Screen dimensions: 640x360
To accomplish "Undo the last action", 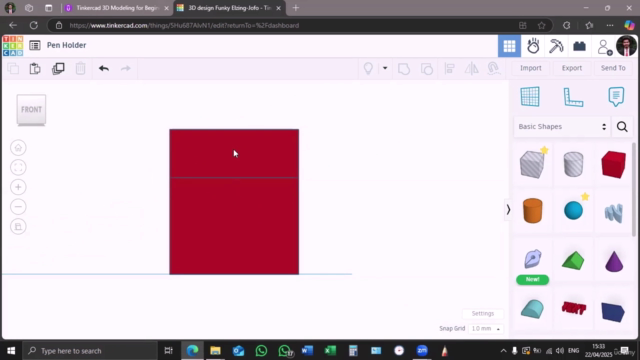I will [x=104, y=68].
